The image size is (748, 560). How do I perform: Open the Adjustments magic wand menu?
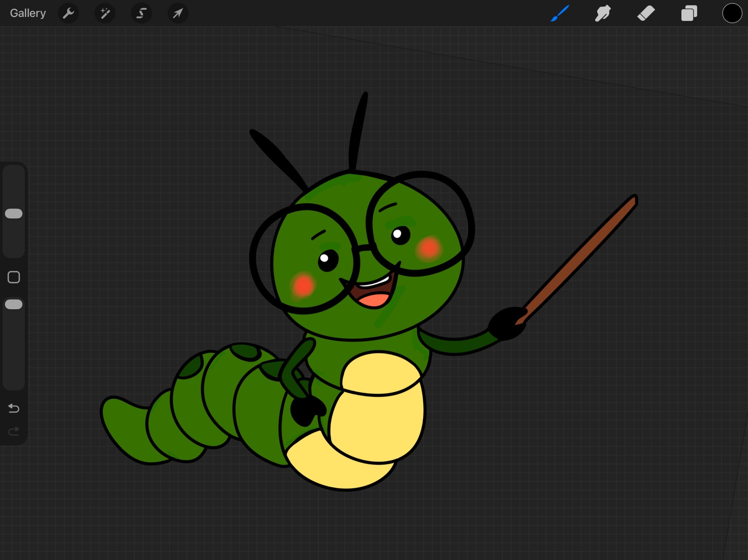pyautogui.click(x=105, y=13)
